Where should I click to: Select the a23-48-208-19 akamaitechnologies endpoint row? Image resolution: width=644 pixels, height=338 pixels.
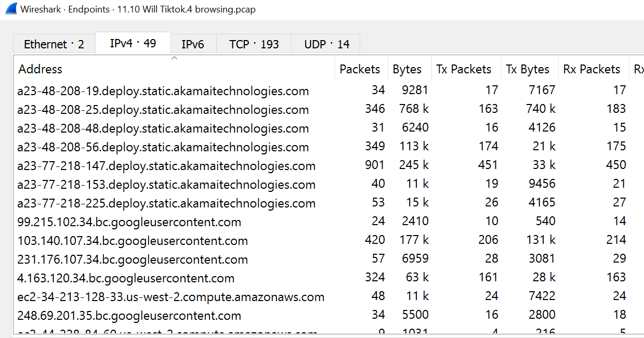click(163, 91)
